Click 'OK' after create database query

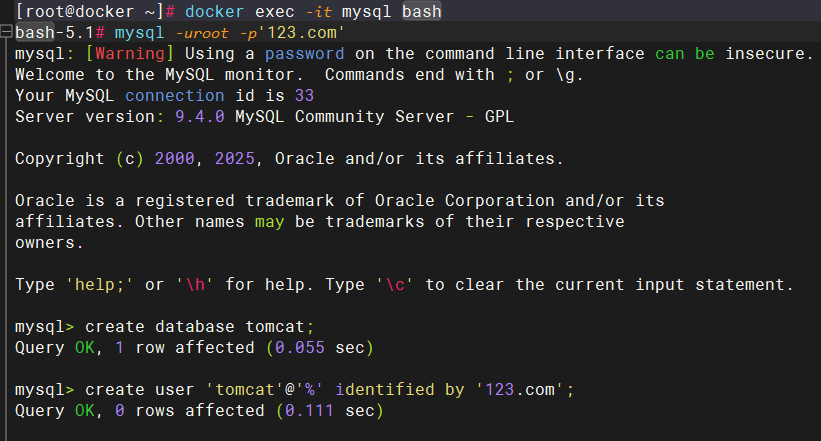[85, 347]
